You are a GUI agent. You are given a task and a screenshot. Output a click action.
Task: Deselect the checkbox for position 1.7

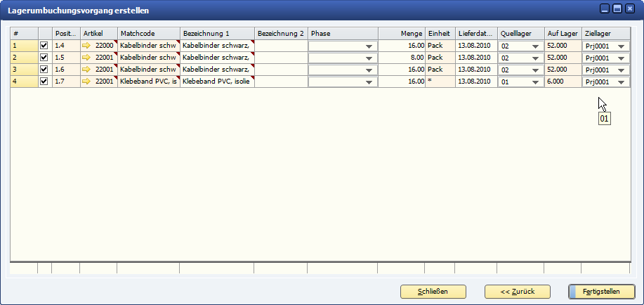click(x=44, y=82)
